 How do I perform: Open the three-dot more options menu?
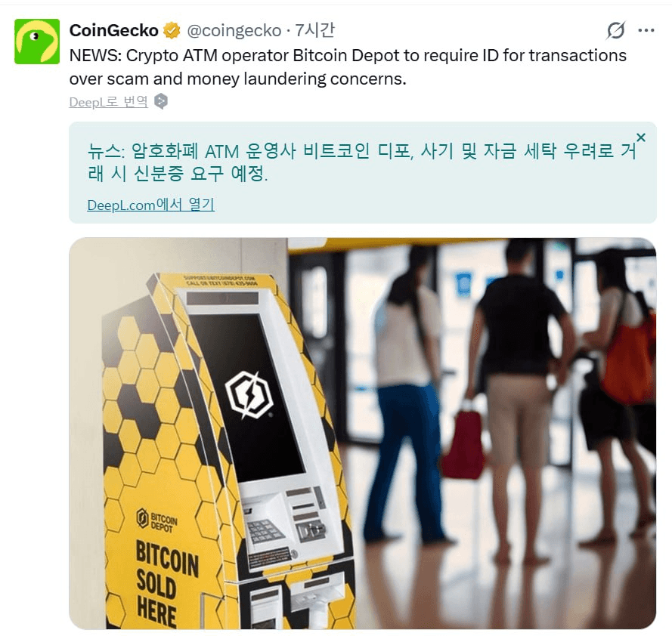pos(646,30)
